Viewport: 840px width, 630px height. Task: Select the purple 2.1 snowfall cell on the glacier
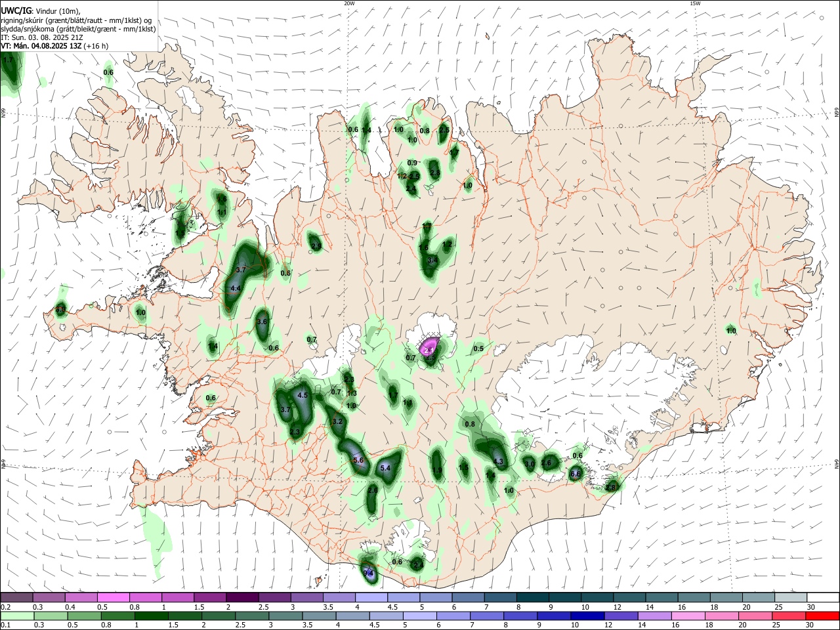(x=429, y=346)
